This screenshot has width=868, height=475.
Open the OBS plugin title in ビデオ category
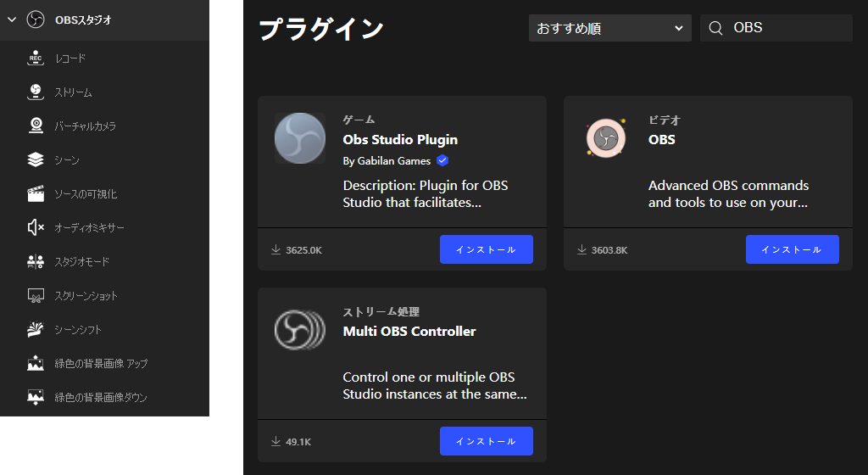pos(661,139)
